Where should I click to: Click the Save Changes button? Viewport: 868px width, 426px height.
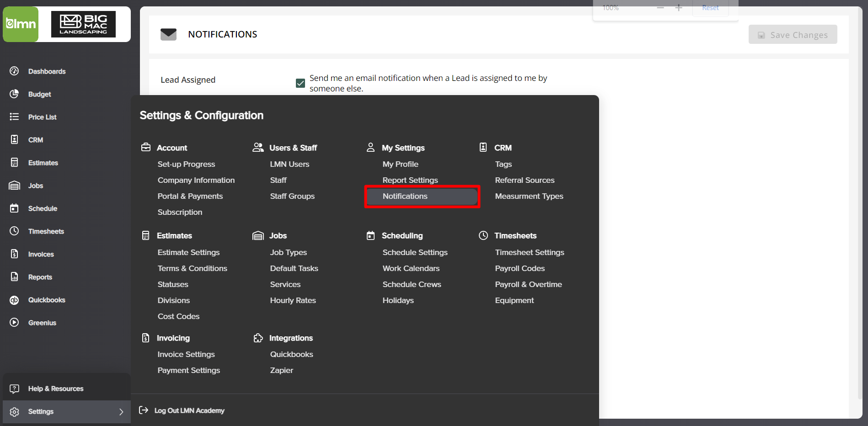pos(793,35)
